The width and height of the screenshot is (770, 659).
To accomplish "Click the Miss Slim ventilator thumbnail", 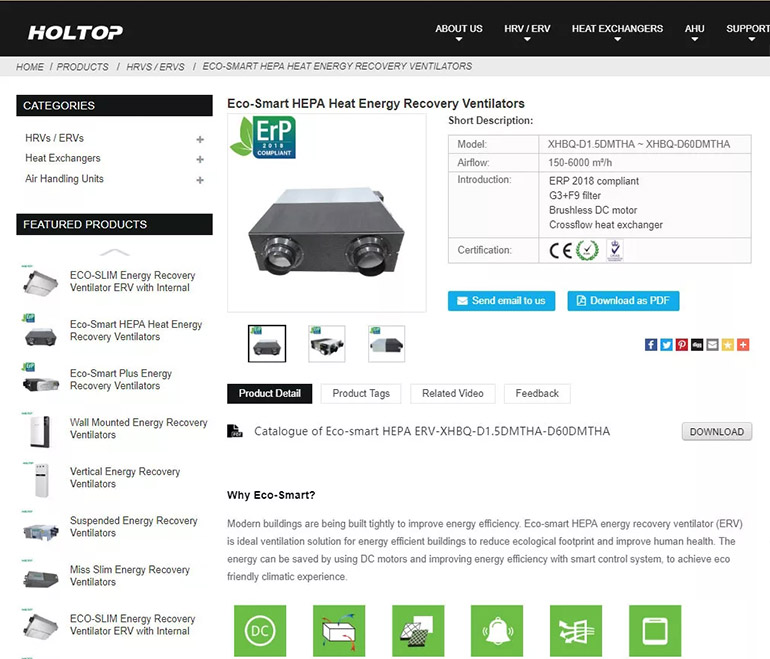I will (x=40, y=577).
